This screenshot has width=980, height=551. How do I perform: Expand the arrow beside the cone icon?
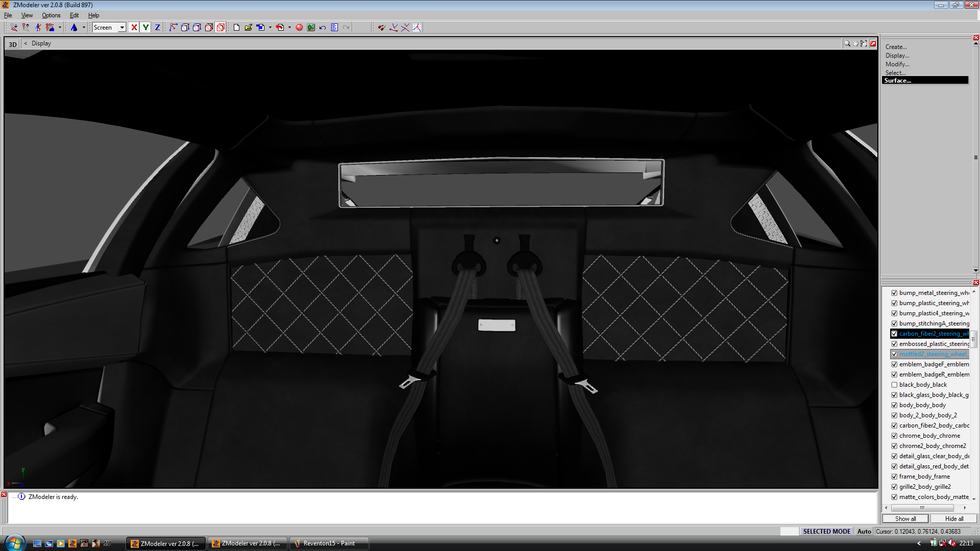click(83, 27)
